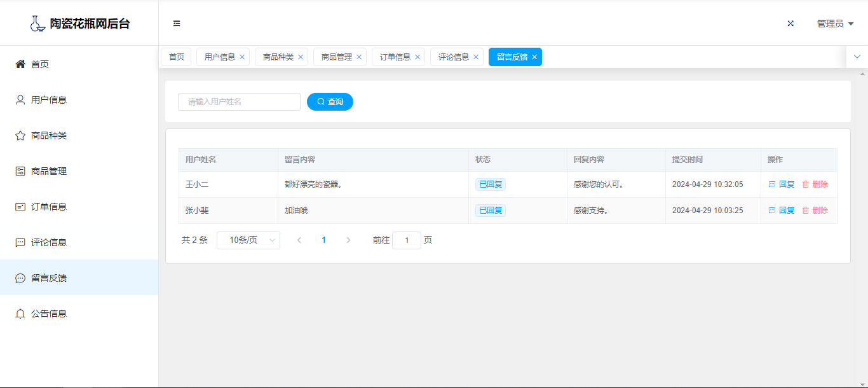Click the sidebar collapse hamburger icon
This screenshot has width=868, height=388.
[177, 24]
